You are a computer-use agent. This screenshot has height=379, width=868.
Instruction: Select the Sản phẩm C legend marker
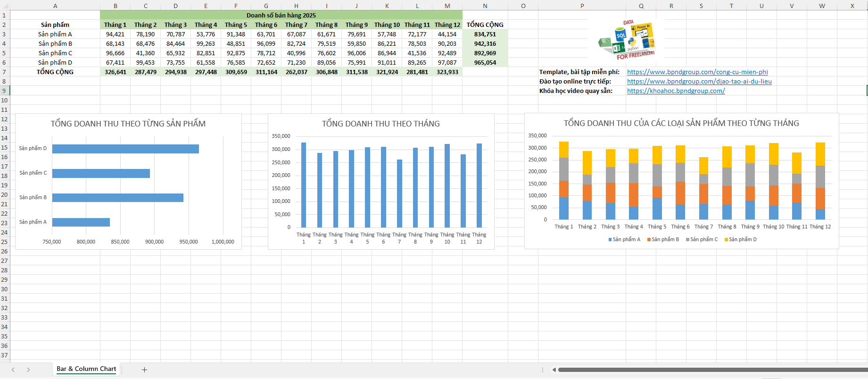click(688, 240)
